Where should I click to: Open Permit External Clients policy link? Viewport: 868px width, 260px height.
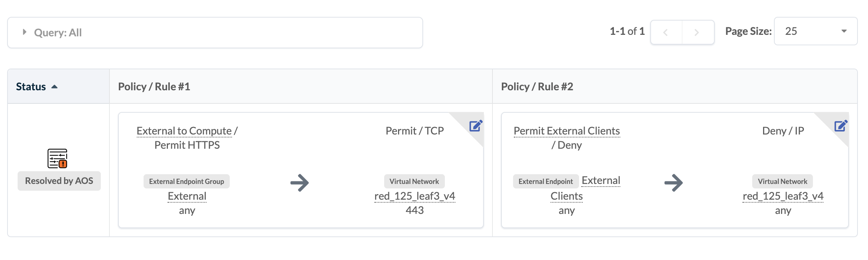[x=566, y=131]
